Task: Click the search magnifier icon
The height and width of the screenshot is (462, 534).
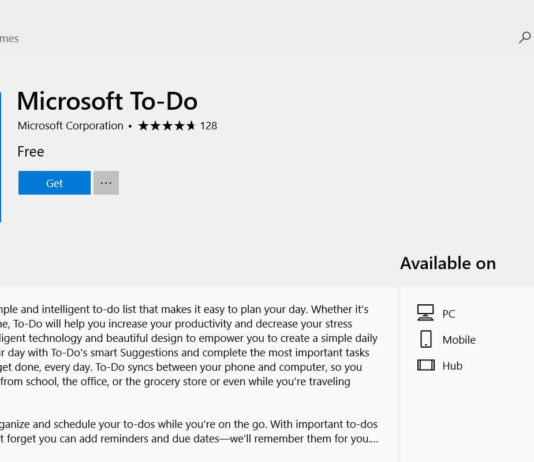Action: pyautogui.click(x=525, y=37)
